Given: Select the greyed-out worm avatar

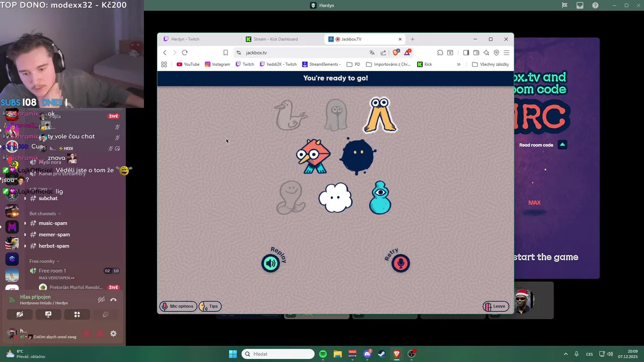Looking at the screenshot, I should (x=291, y=198).
